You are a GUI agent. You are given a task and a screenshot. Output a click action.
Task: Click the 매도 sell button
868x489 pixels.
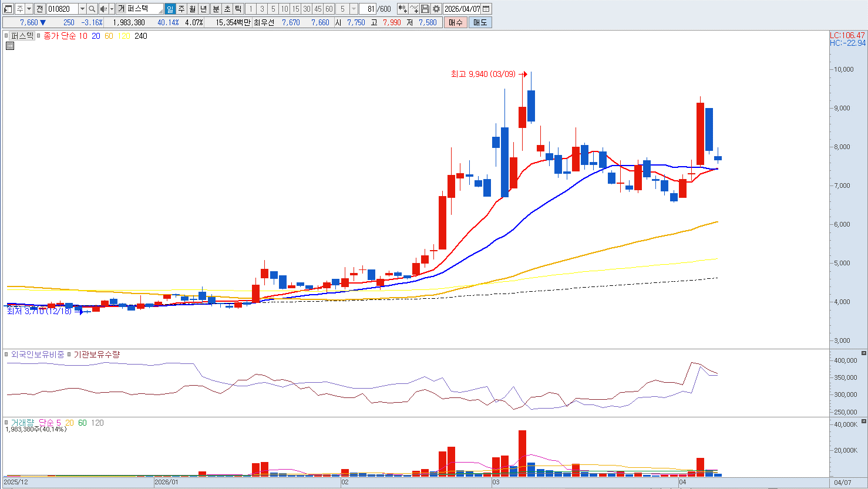pyautogui.click(x=480, y=22)
